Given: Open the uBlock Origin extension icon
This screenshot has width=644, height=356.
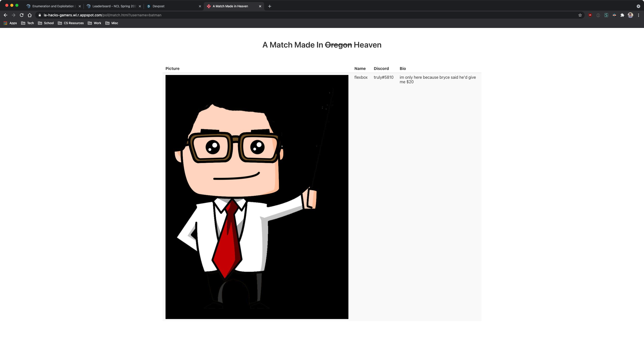Looking at the screenshot, I should pos(590,15).
